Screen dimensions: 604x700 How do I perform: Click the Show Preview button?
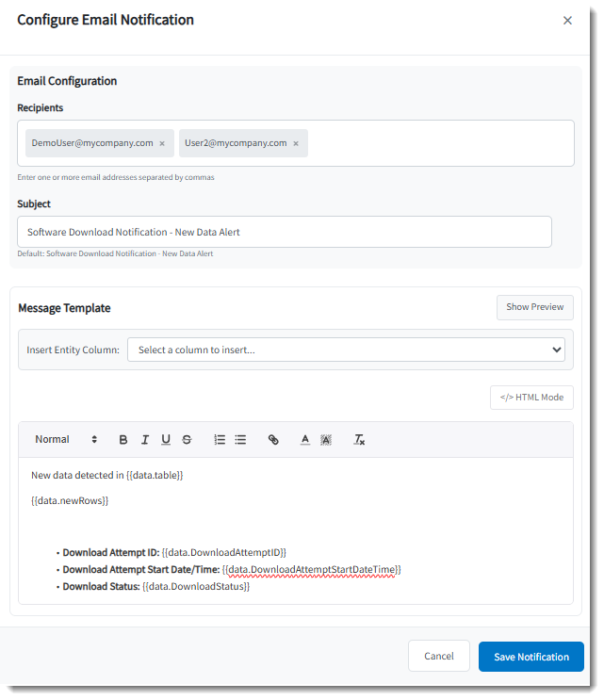534,307
